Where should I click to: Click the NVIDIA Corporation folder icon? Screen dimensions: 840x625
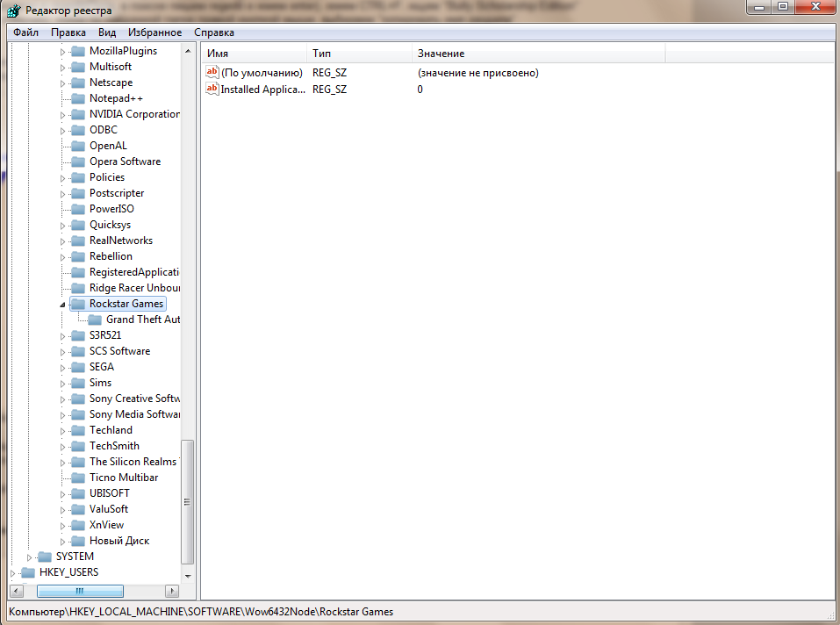click(78, 114)
